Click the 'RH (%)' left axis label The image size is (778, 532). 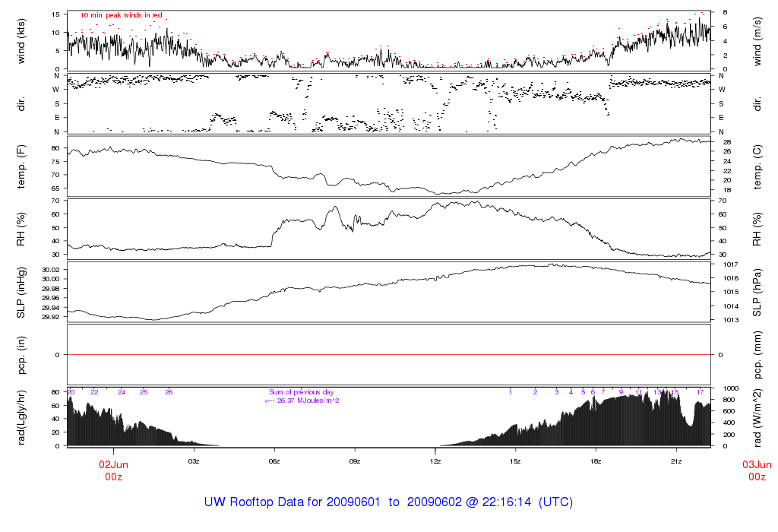point(21,228)
